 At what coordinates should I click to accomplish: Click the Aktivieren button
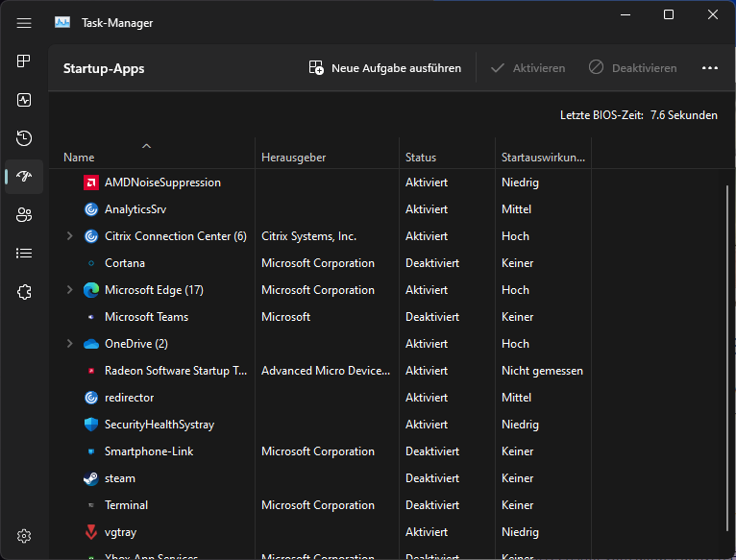click(527, 68)
